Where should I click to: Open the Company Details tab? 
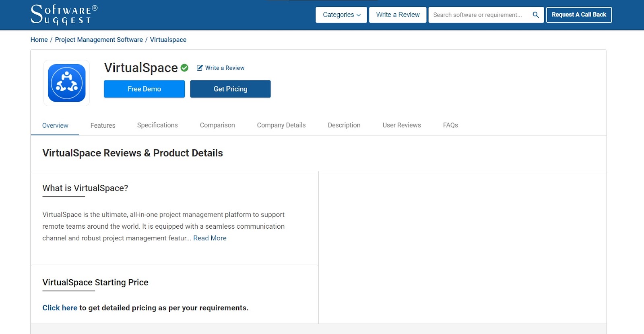pyautogui.click(x=281, y=125)
